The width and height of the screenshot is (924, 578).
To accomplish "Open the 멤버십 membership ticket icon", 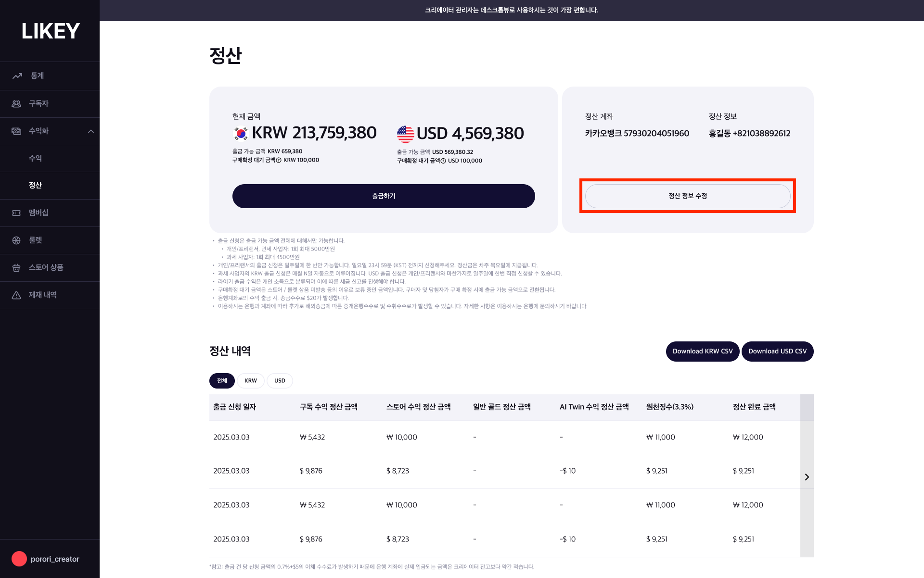I will pyautogui.click(x=16, y=213).
